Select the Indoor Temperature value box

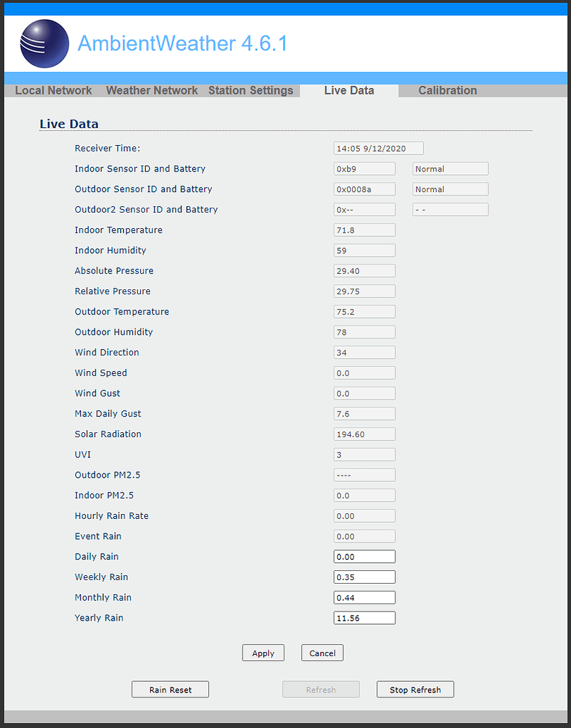[x=364, y=230]
